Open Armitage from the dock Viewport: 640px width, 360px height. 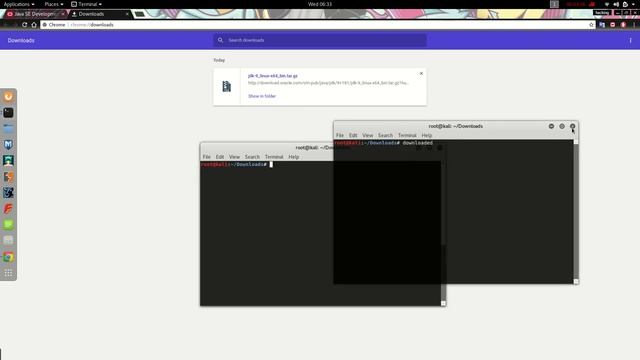tap(8, 160)
